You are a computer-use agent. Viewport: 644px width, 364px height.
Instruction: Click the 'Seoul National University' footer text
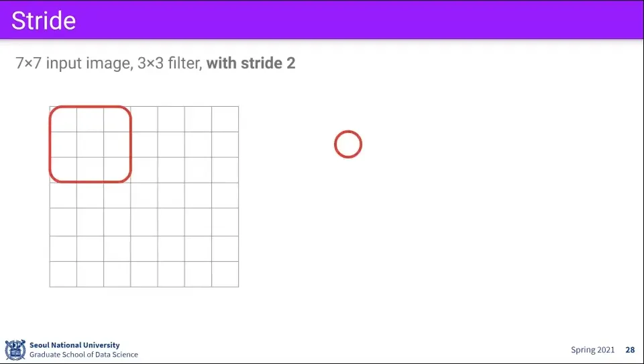tap(74, 345)
